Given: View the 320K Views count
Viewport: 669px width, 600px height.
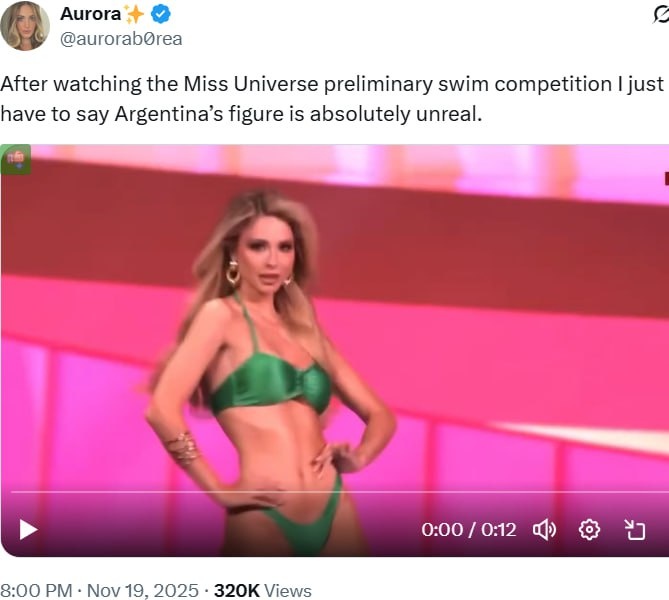Looking at the screenshot, I should point(263,591).
